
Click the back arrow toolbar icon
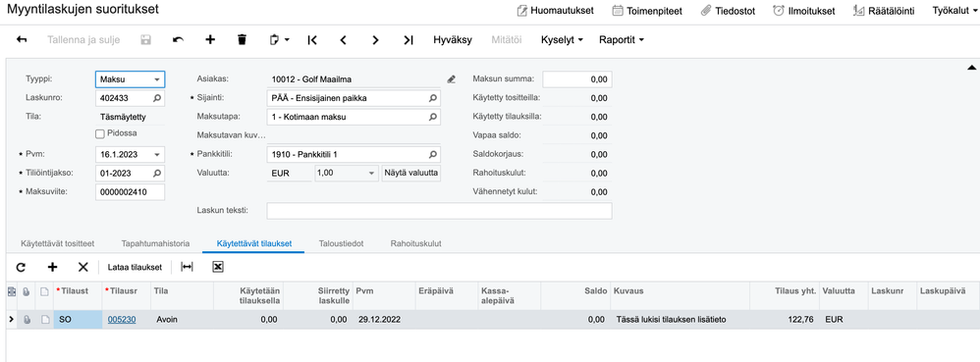coord(22,40)
